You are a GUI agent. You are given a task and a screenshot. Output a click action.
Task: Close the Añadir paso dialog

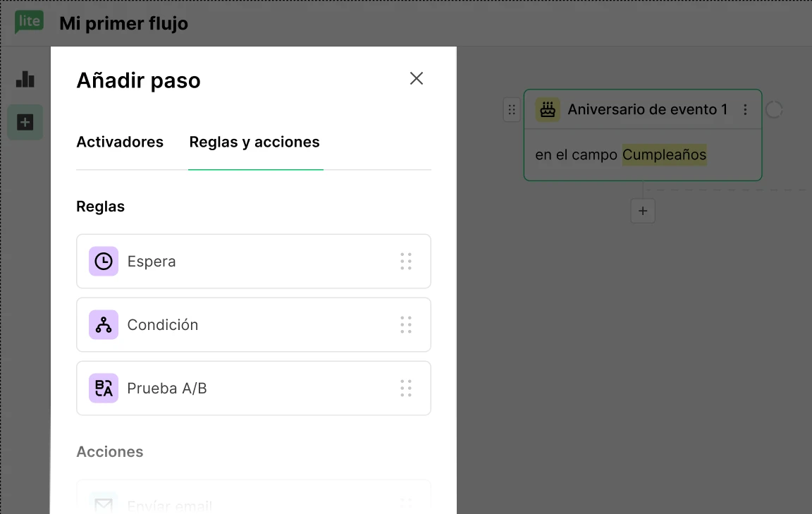pos(416,78)
